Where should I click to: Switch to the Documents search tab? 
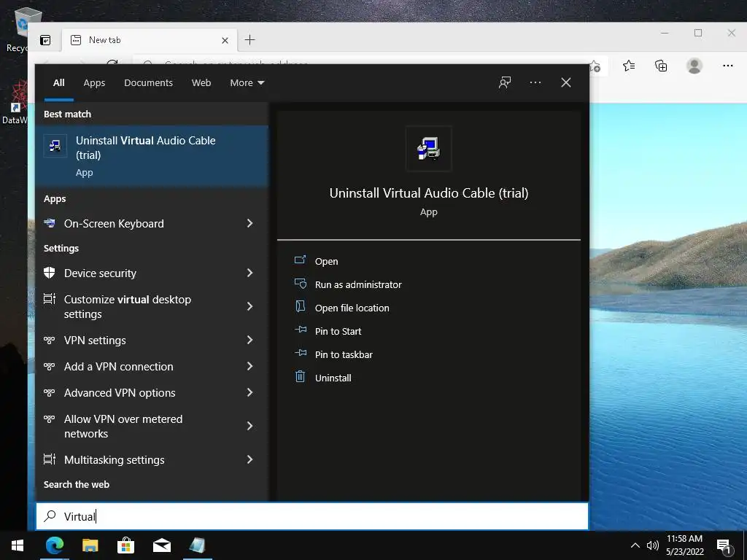pos(148,83)
